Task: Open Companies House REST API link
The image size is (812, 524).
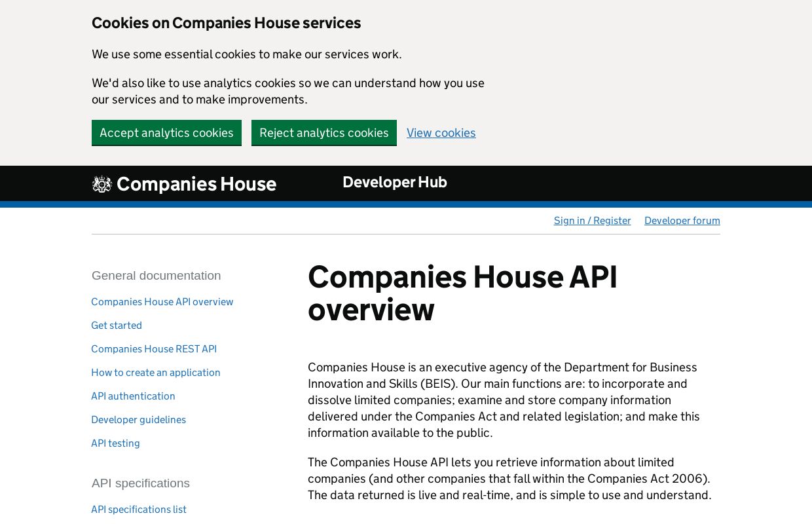Action: click(x=154, y=349)
